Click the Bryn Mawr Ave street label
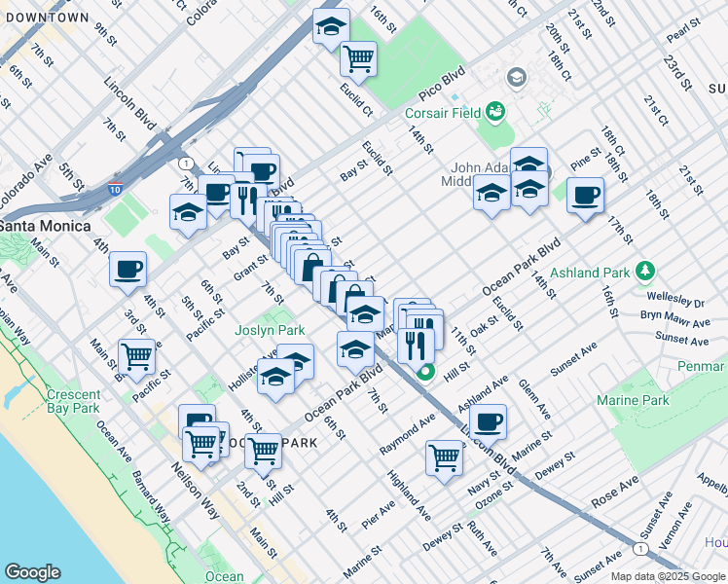Viewport: 728px width, 584px height. pyautogui.click(x=675, y=319)
